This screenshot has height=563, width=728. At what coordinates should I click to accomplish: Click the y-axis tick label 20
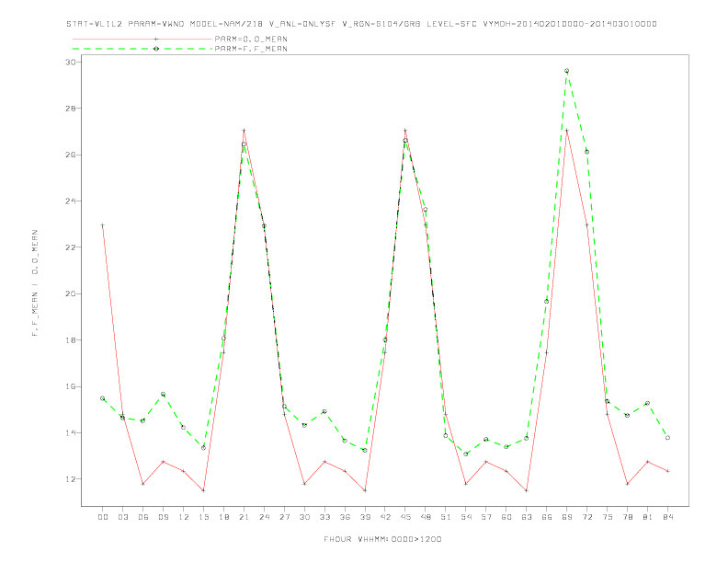tap(71, 293)
